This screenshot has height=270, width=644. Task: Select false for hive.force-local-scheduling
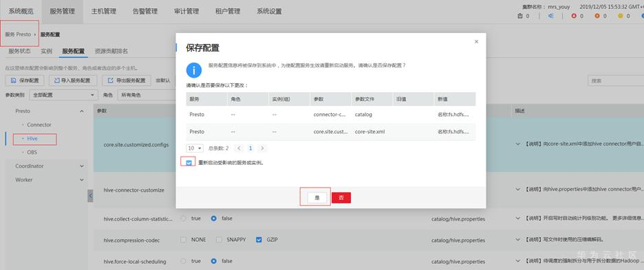coord(213,261)
